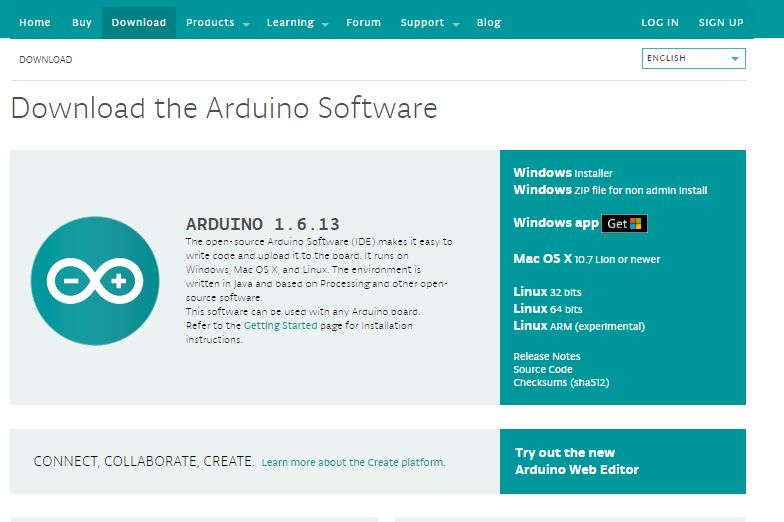Click the Arduino infinity logo
Viewport: 784px width, 522px height.
[95, 280]
